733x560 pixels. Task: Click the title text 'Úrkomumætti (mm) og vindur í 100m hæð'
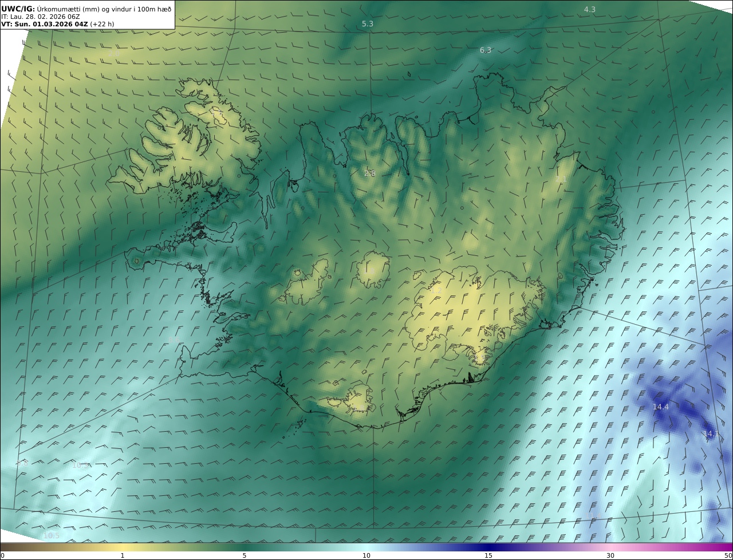click(104, 9)
